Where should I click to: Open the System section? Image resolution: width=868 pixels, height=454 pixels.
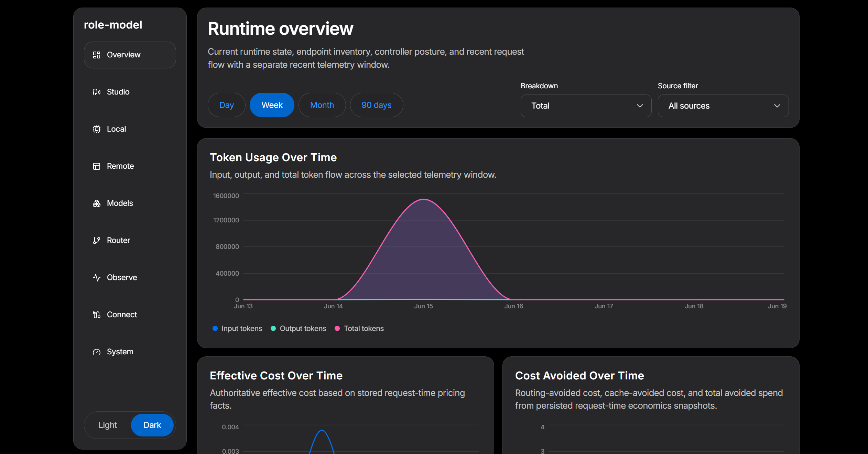(x=130, y=352)
